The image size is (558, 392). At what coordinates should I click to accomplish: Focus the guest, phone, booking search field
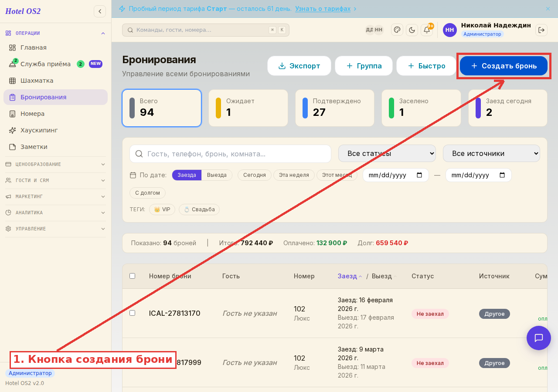point(230,154)
